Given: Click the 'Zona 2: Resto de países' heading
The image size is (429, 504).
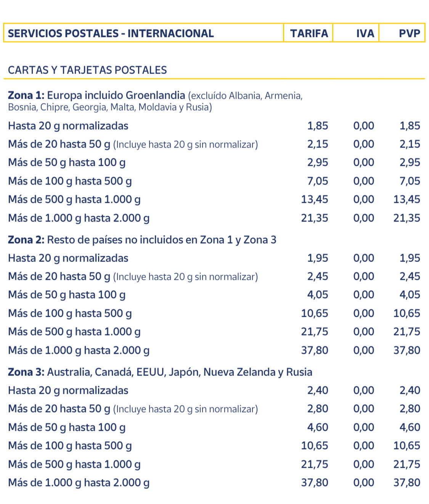Looking at the screenshot, I should pos(142,240).
